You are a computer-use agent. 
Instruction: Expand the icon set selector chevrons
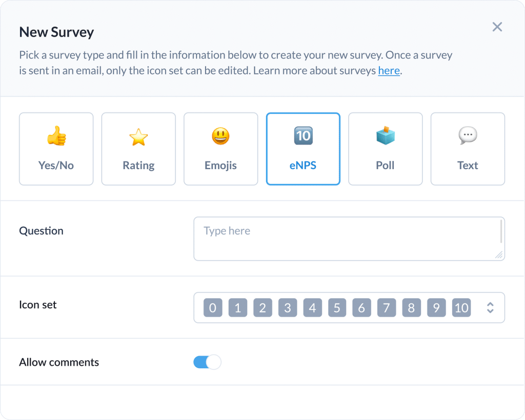490,307
